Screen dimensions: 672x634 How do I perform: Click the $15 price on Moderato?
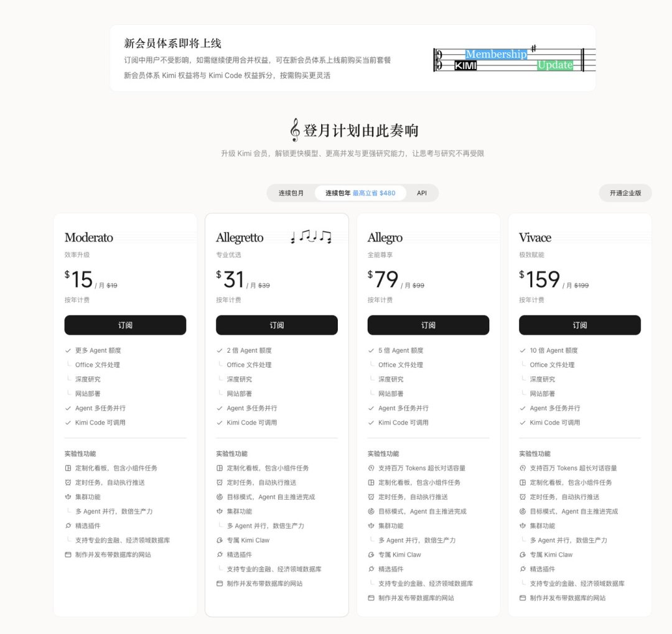[78, 279]
